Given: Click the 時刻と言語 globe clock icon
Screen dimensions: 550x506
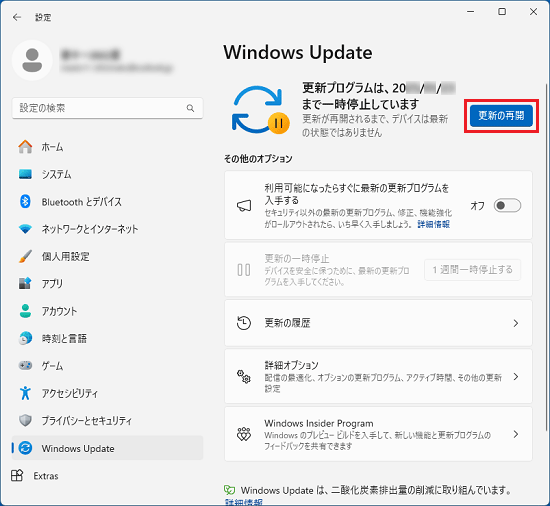Looking at the screenshot, I should click(x=25, y=338).
